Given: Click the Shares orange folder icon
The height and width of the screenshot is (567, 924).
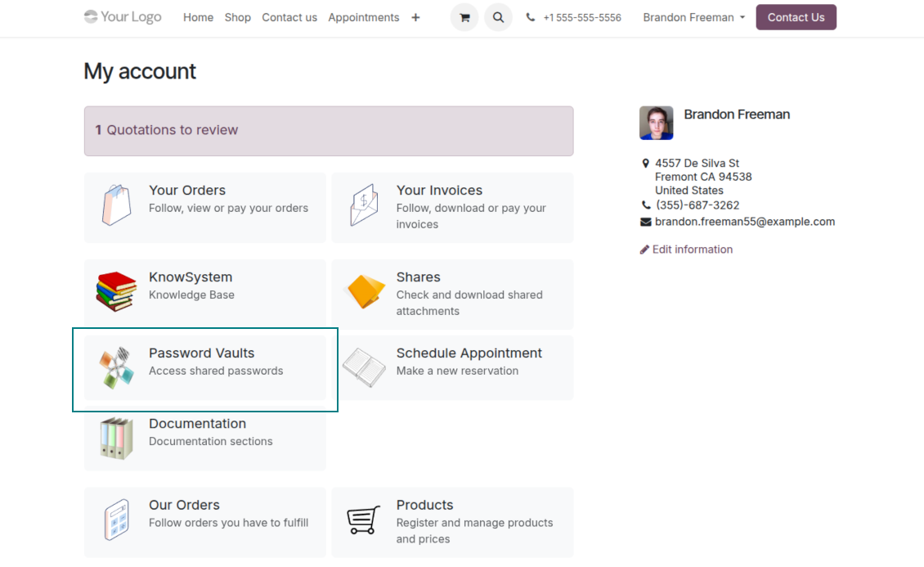Looking at the screenshot, I should (365, 292).
